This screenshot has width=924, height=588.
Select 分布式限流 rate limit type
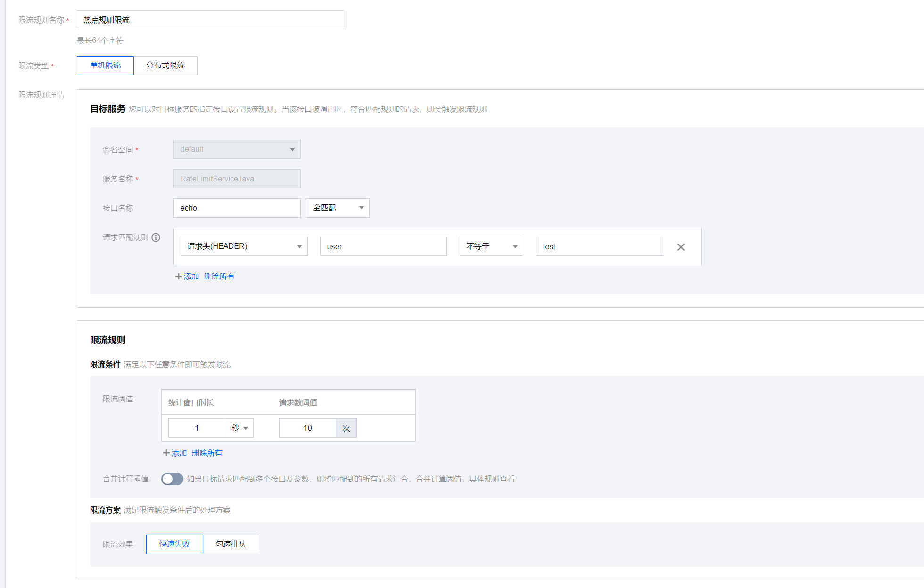(165, 65)
